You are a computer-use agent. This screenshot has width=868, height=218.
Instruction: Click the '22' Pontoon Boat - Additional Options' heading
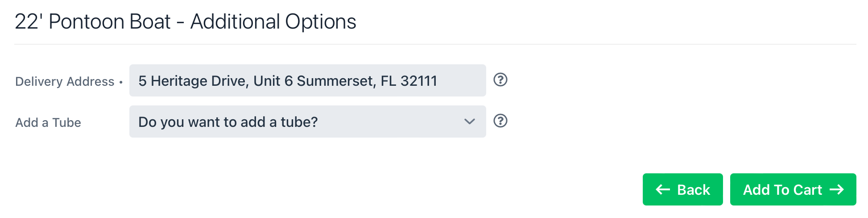(x=186, y=21)
